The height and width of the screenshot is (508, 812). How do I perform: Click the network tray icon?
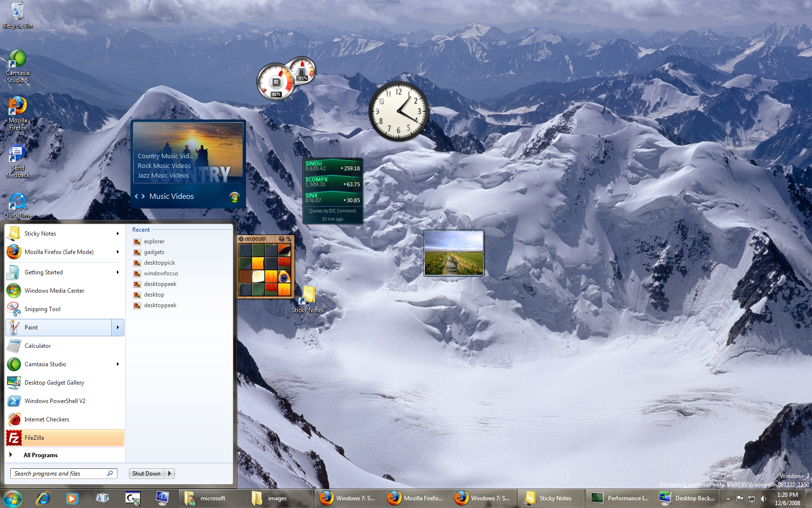coord(752,498)
